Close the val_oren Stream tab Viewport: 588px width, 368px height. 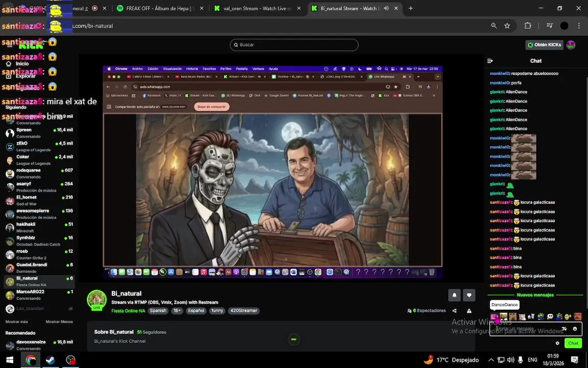coord(299,8)
